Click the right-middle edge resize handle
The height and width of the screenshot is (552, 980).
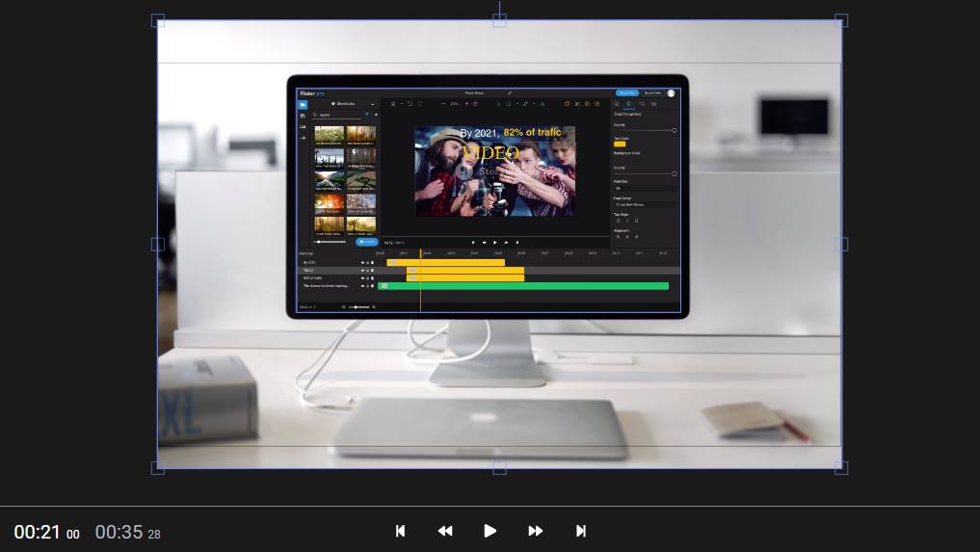(x=841, y=245)
